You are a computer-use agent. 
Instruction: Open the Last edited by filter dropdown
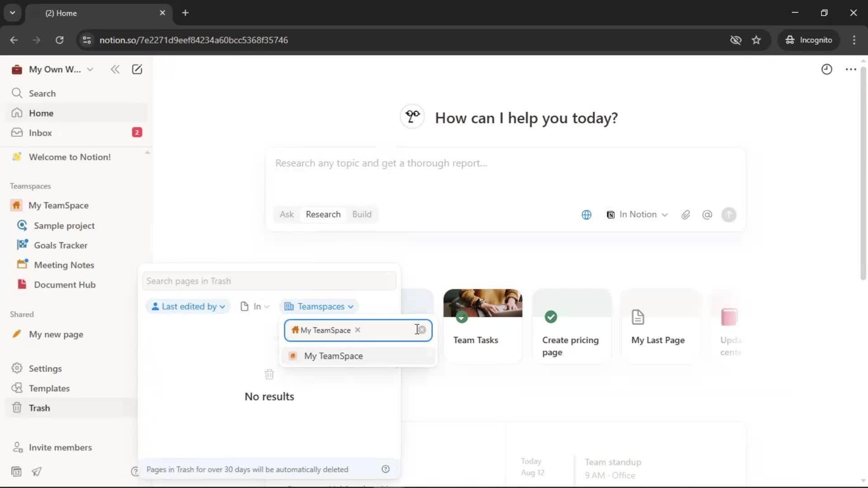click(188, 306)
